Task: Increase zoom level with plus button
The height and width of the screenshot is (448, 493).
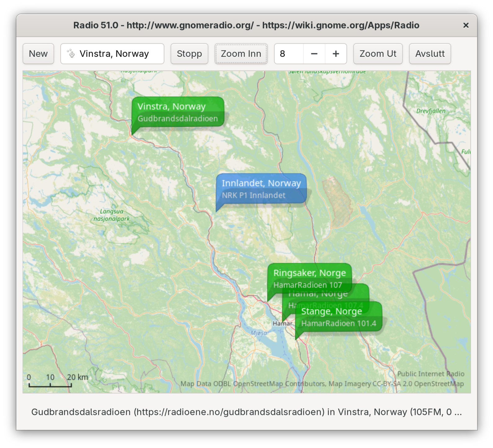Action: pos(336,54)
